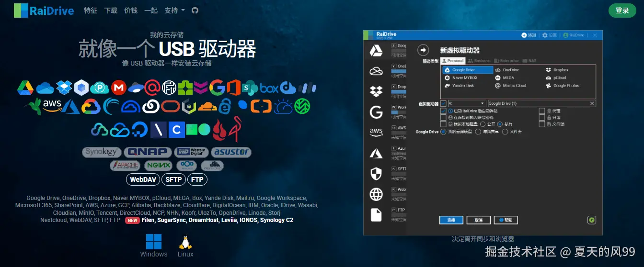
Task: Expand the 支持 dropdown in the navigation bar
Action: tap(174, 10)
